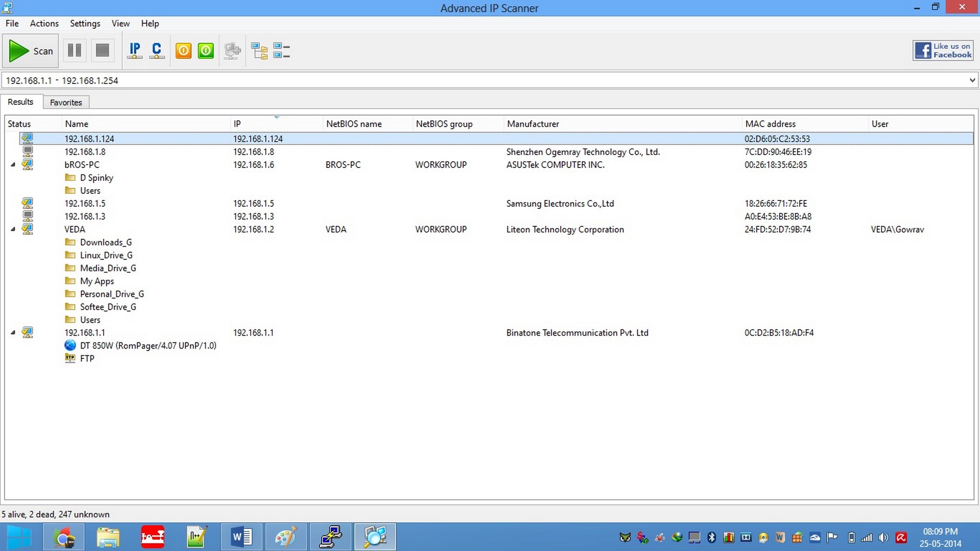Open the Favorites tab
Image resolution: width=980 pixels, height=551 pixels.
pyautogui.click(x=66, y=101)
